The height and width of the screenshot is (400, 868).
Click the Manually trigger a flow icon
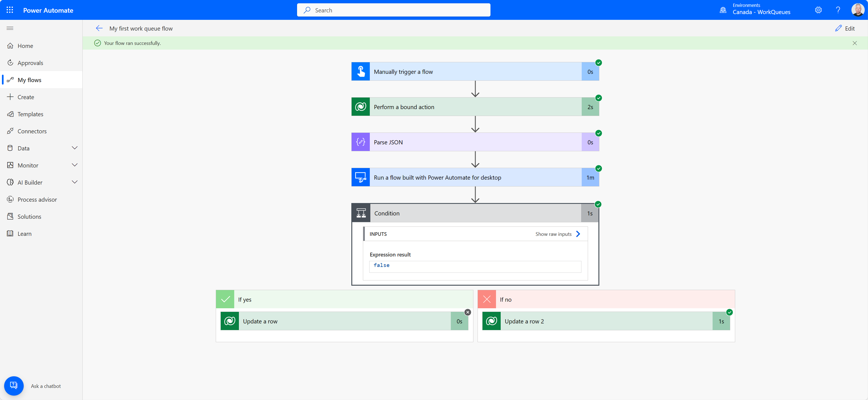[360, 71]
